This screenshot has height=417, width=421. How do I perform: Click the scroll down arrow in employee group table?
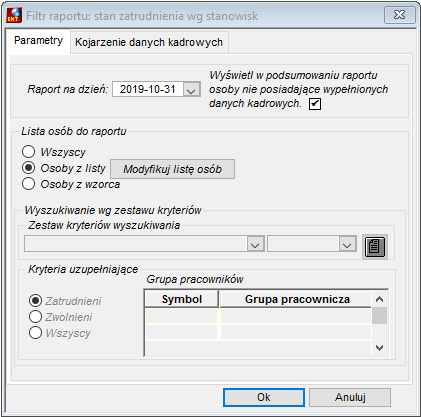click(x=379, y=348)
